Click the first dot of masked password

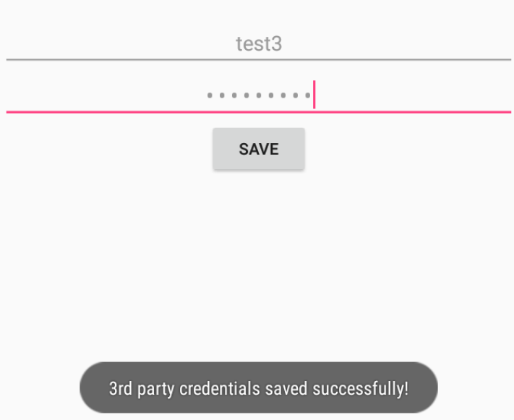(x=210, y=95)
